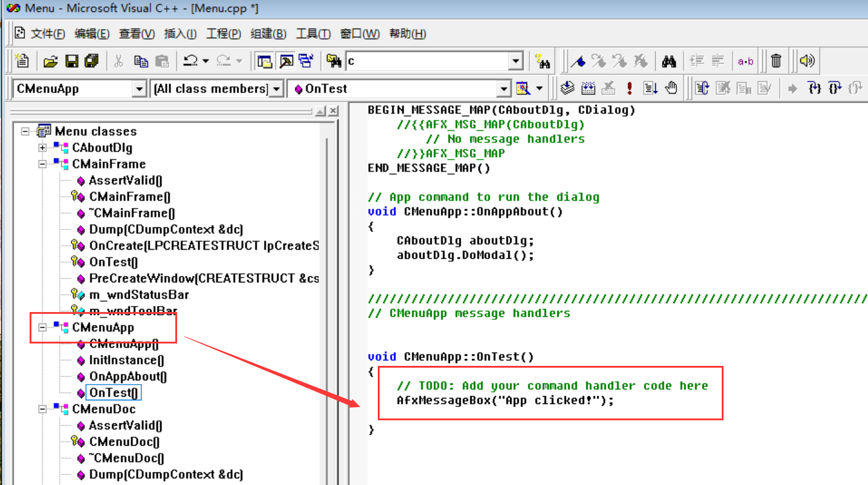Image resolution: width=868 pixels, height=485 pixels.
Task: Click the Restart debugger icon
Action: [702, 89]
